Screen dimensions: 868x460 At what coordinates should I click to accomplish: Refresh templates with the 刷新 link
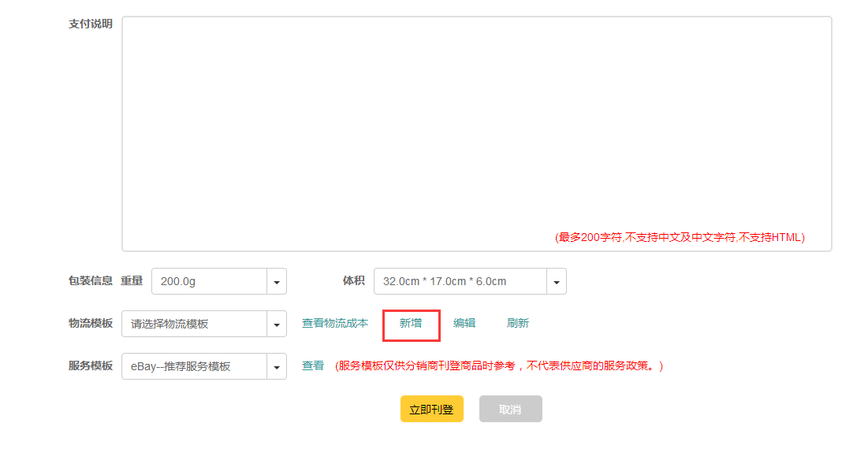point(518,324)
